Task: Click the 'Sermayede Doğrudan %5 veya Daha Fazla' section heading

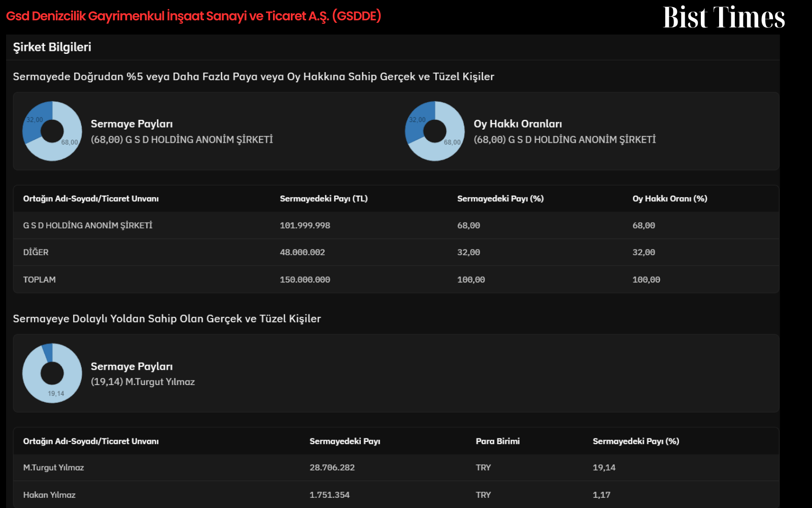Action: [x=254, y=77]
